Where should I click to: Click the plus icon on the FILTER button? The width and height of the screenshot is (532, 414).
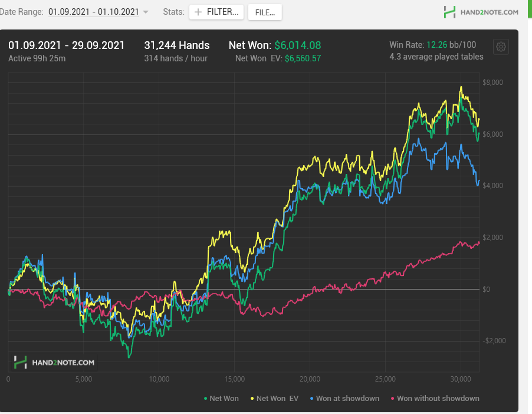(198, 12)
